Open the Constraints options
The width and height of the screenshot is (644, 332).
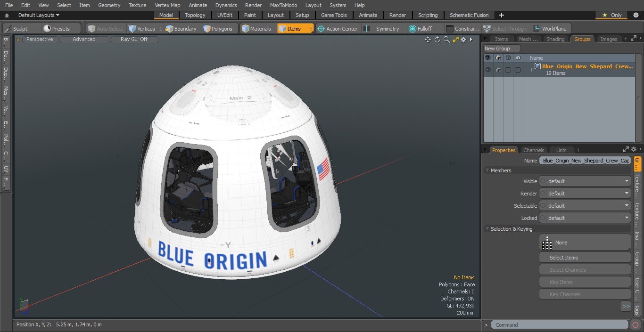coord(462,29)
